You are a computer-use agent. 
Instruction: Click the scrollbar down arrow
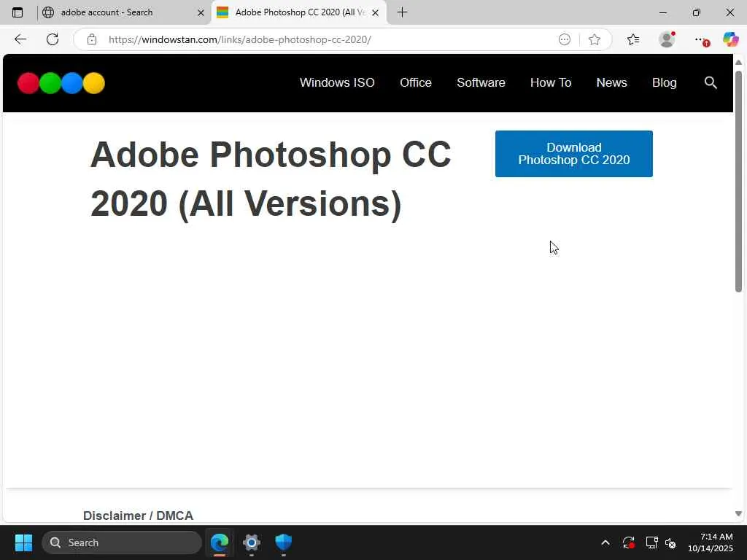[738, 514]
